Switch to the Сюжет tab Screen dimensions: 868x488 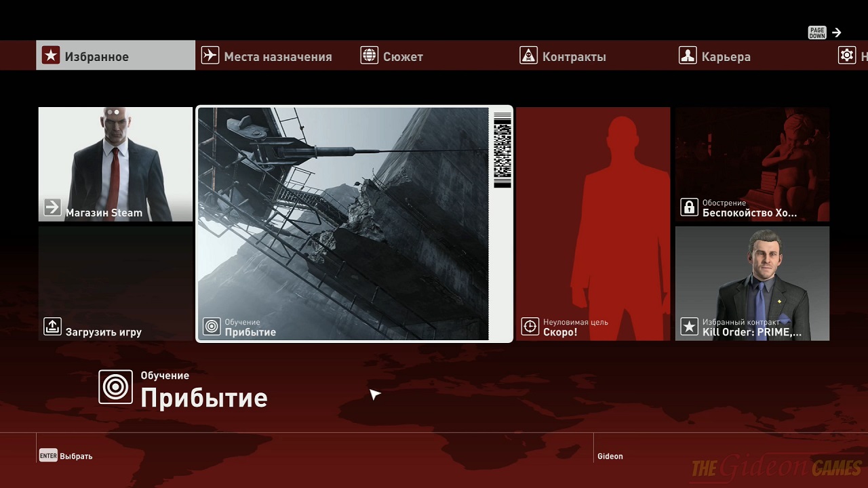pos(403,57)
